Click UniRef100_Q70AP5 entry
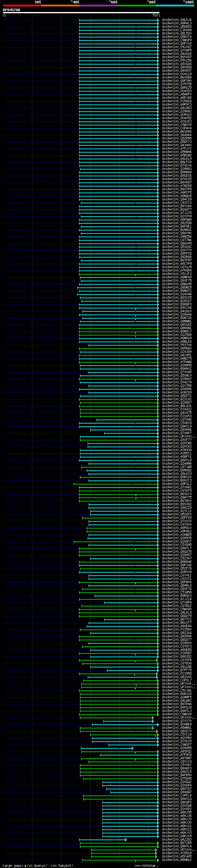 click(176, 50)
